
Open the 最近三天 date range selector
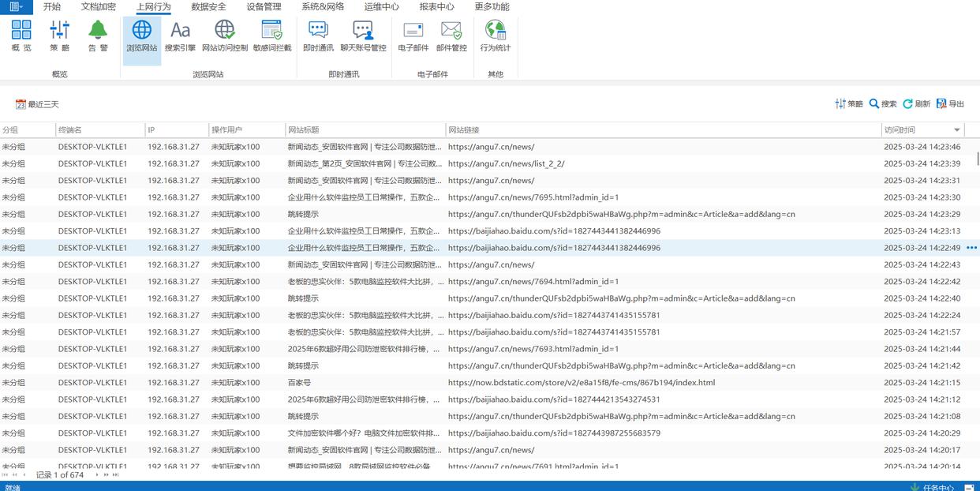(37, 104)
